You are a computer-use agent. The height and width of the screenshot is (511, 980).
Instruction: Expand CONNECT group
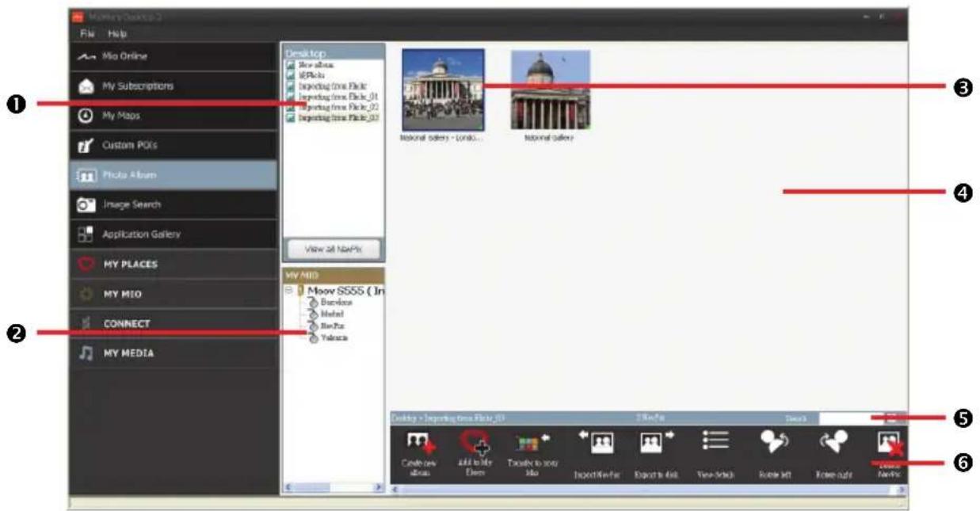174,323
